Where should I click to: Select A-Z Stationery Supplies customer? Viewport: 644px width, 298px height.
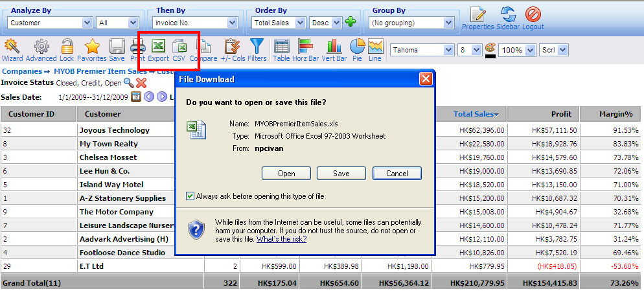tap(123, 198)
